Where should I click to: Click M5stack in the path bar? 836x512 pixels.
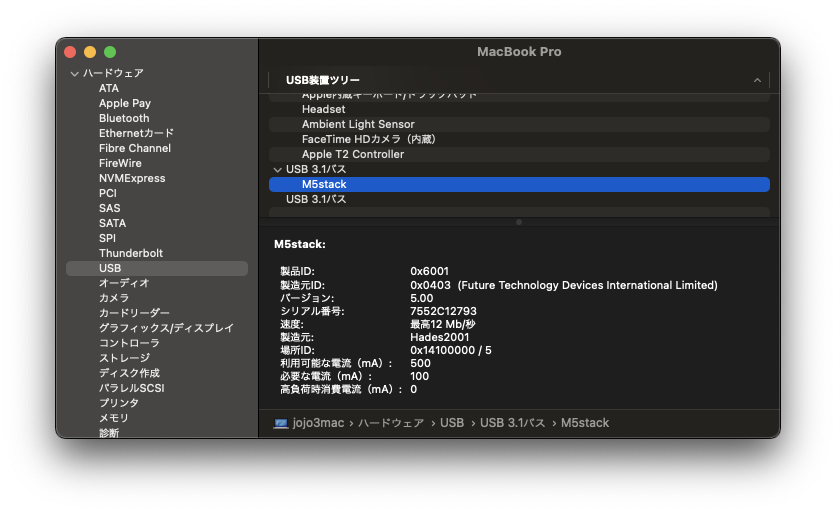(x=585, y=423)
